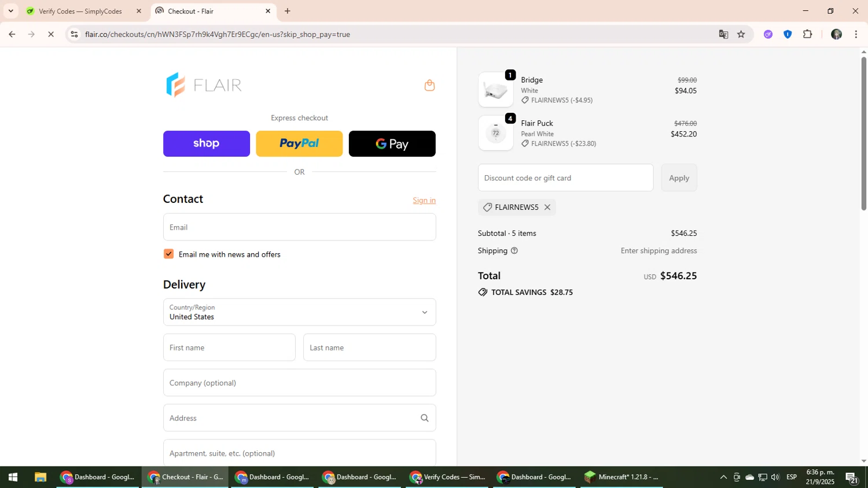The height and width of the screenshot is (488, 868).
Task: Click the Apply discount button
Action: (679, 178)
